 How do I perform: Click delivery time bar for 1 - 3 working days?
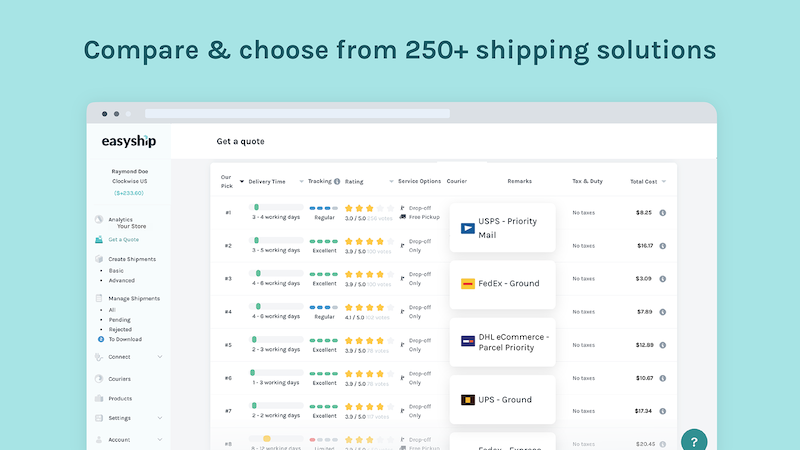pyautogui.click(x=276, y=372)
